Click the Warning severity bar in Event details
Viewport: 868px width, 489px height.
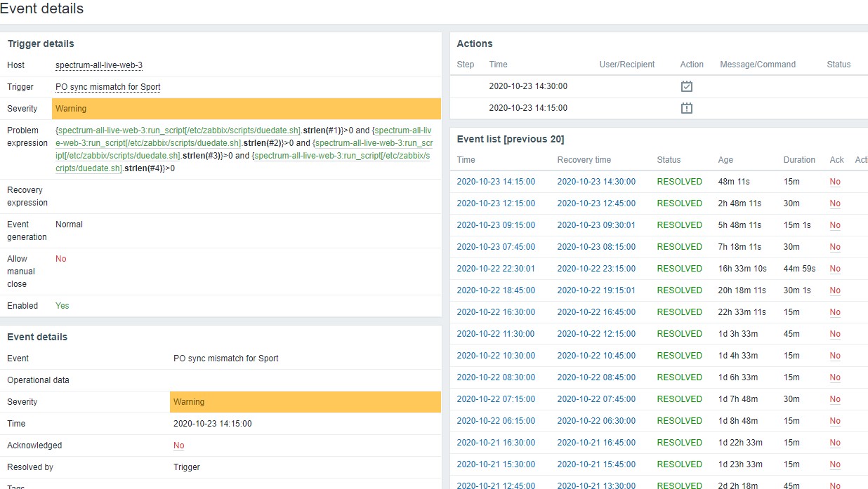tap(305, 402)
